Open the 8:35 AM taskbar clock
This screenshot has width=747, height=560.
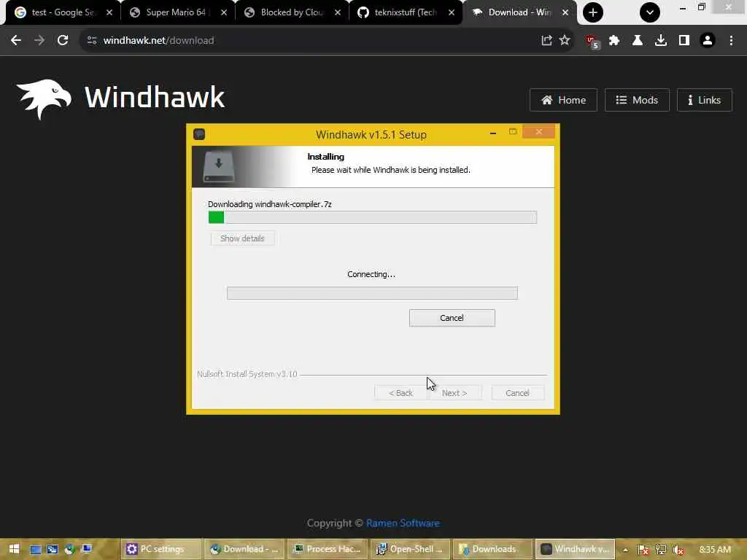coord(715,550)
